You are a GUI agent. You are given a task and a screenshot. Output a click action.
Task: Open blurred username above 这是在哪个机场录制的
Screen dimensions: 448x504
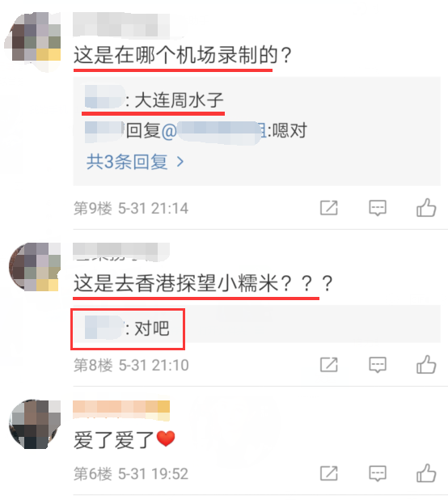(121, 24)
